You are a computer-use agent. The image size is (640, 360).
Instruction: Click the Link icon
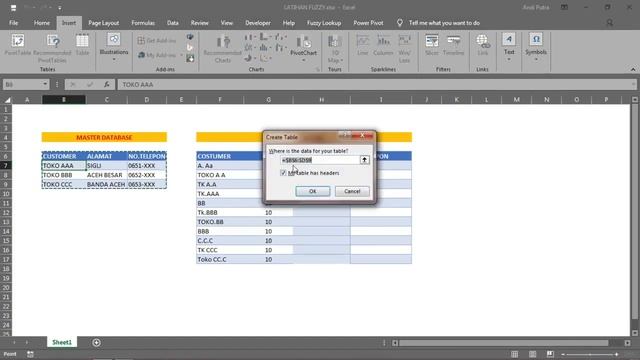click(x=482, y=45)
